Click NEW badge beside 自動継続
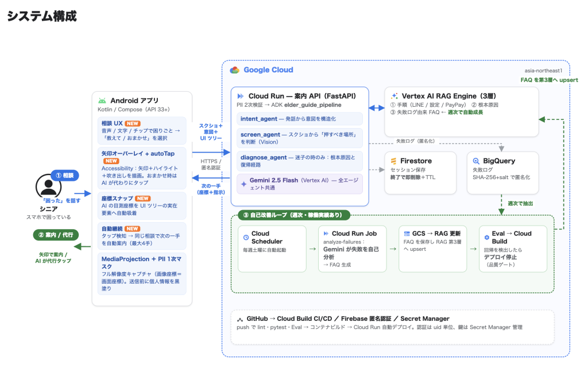588x372 pixels. point(133,228)
